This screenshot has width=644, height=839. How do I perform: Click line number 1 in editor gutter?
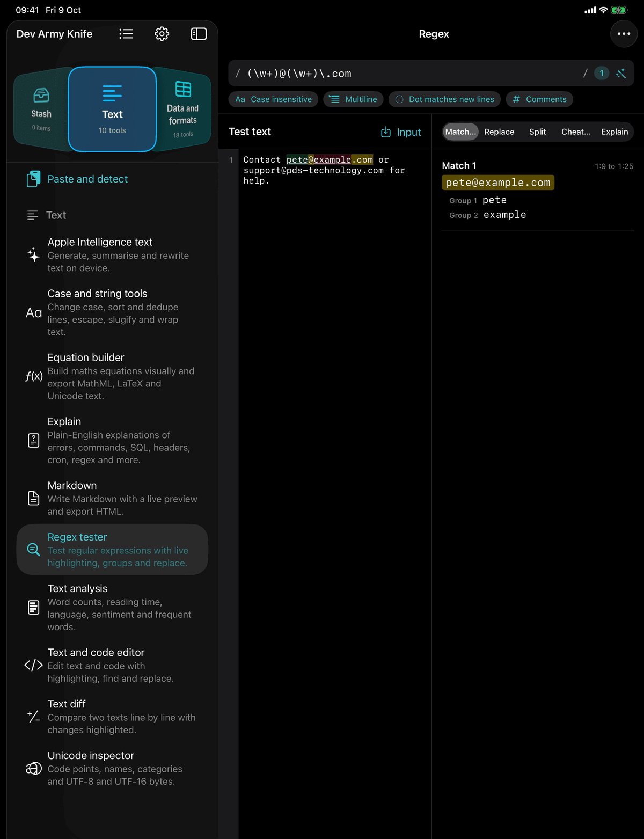click(x=231, y=160)
